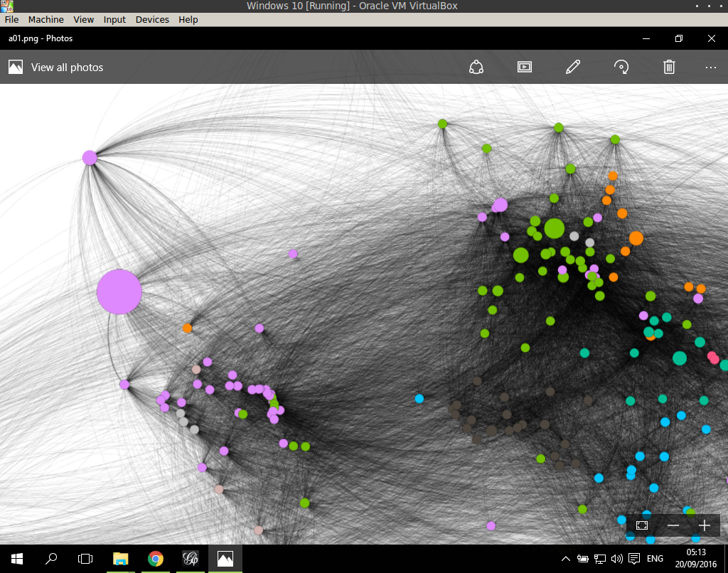Go back via View all photos
This screenshot has width=728, height=573.
57,68
